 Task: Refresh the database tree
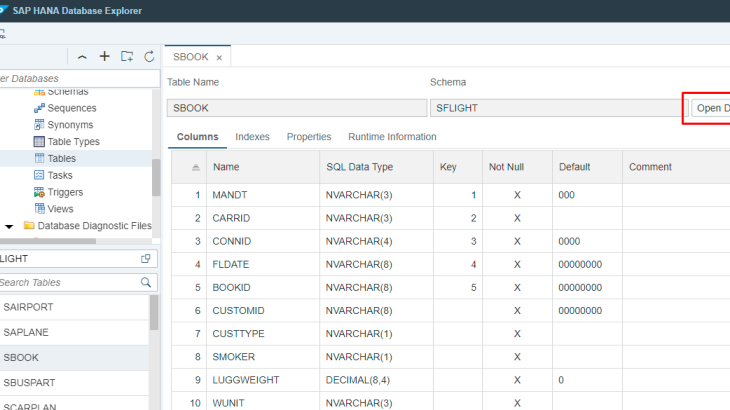click(149, 57)
